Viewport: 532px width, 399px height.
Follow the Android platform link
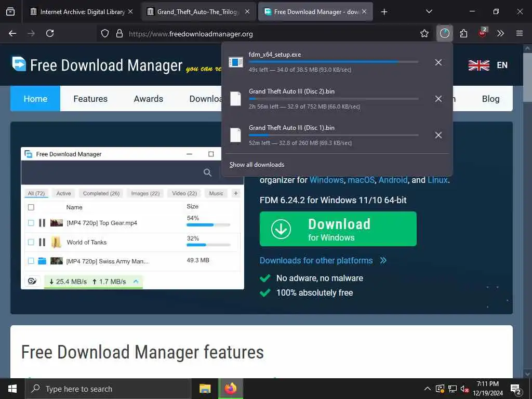click(x=393, y=180)
